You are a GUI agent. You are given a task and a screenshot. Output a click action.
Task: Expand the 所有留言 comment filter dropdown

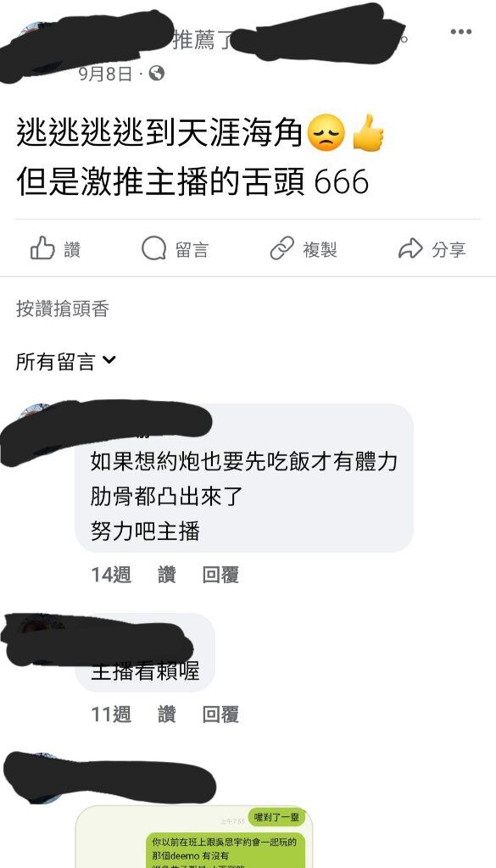click(x=66, y=362)
